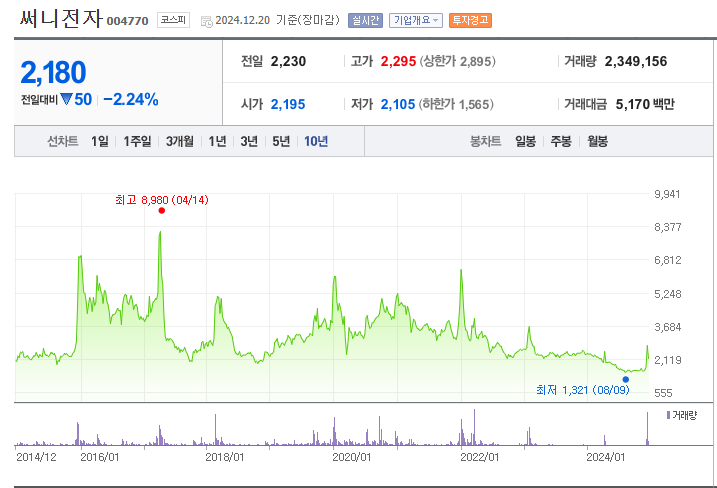Click the 상한가 2,895 text
This screenshot has width=717, height=488.
[458, 61]
